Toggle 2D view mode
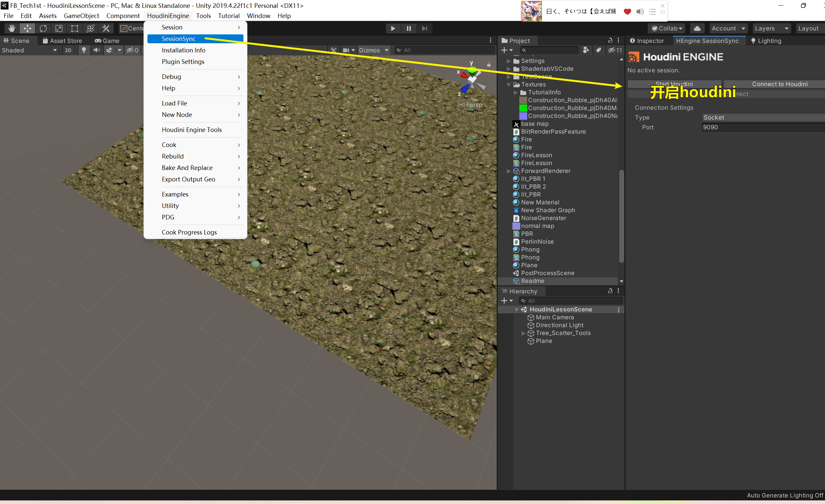Screen dimensions: 825x504 (x=68, y=50)
